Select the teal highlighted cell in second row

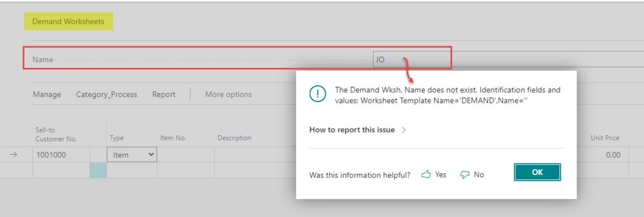click(x=97, y=170)
